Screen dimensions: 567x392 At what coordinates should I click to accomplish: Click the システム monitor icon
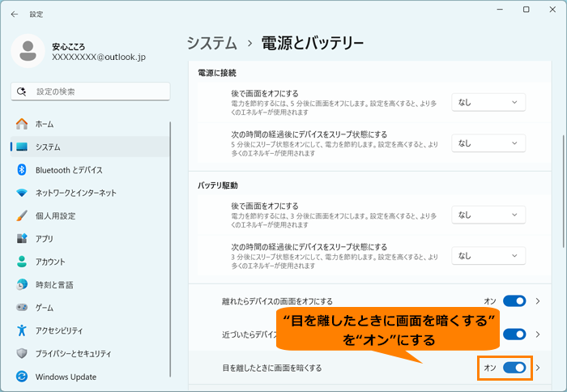22,147
